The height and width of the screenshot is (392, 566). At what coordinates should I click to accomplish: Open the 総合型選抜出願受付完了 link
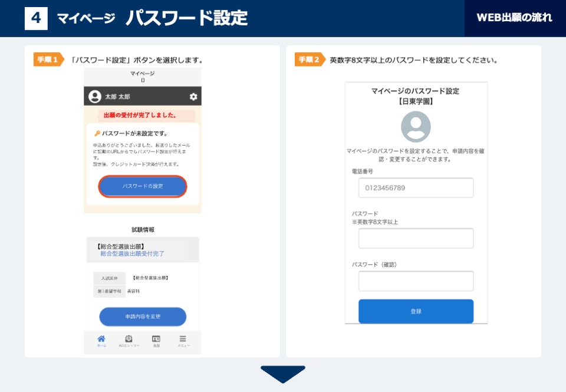pos(132,253)
